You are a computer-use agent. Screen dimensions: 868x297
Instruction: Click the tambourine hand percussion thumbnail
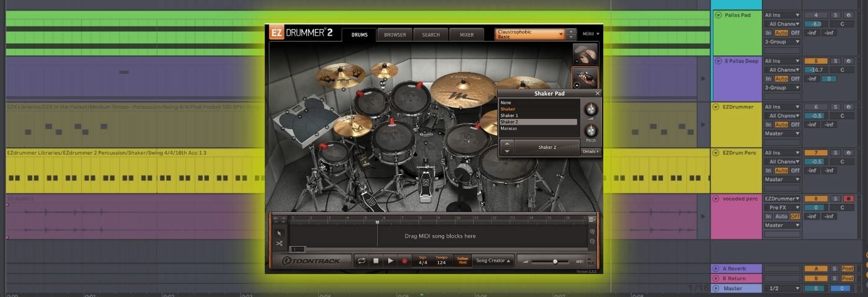(x=585, y=53)
